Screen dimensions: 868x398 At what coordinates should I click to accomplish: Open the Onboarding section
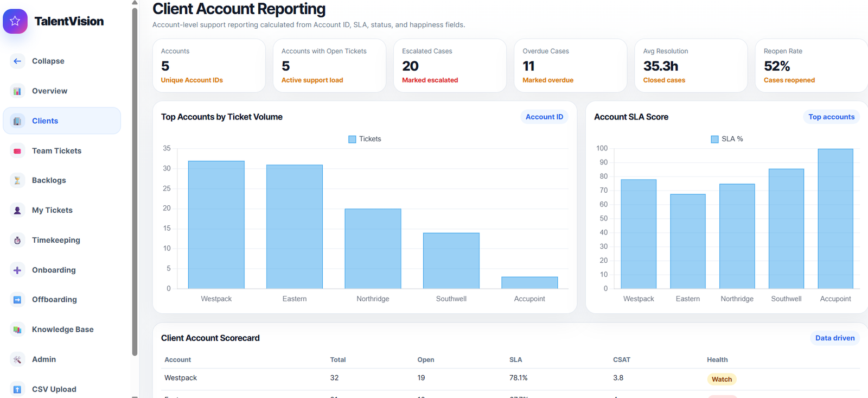62,270
